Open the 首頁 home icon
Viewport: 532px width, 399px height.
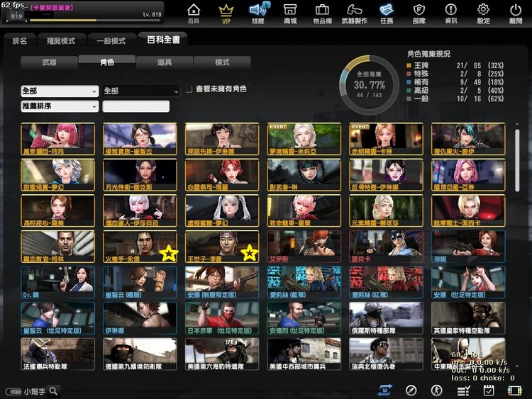click(193, 13)
